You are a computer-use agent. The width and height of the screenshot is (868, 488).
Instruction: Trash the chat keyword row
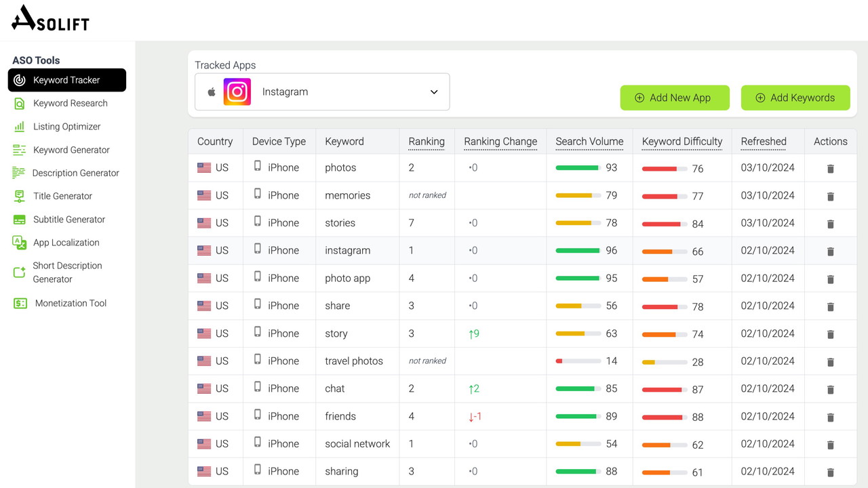coord(831,390)
